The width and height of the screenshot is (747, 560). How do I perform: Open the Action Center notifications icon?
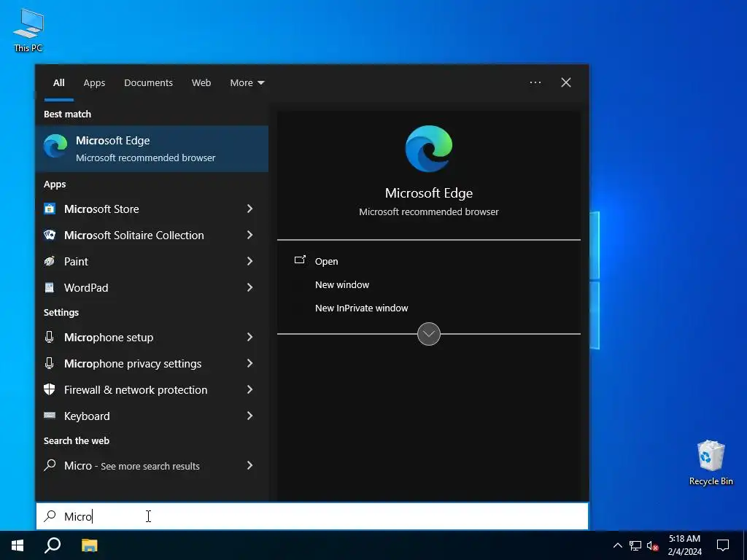point(723,545)
